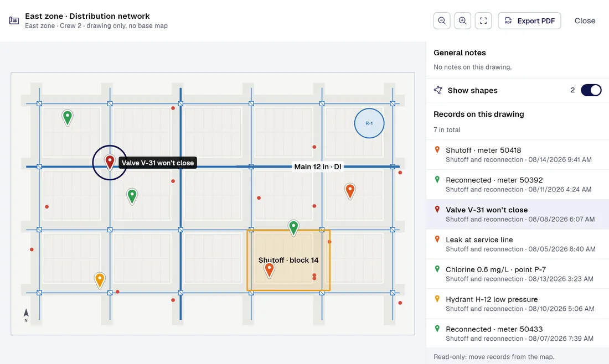The width and height of the screenshot is (609, 364).
Task: Fit the drawing to the screen
Action: pos(483,20)
